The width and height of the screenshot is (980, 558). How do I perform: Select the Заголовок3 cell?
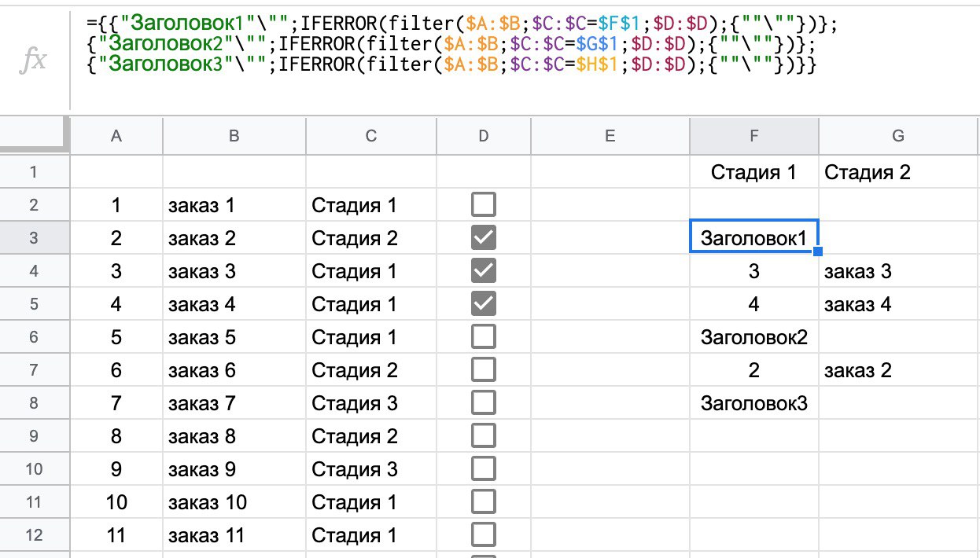[753, 403]
